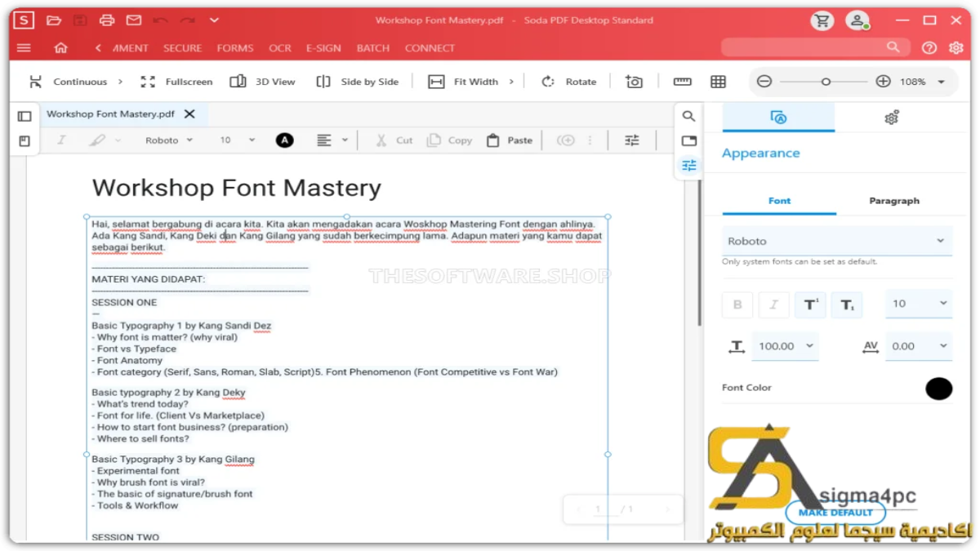Expand the quick access toolbar chevron
The image size is (980, 551).
pos(214,20)
